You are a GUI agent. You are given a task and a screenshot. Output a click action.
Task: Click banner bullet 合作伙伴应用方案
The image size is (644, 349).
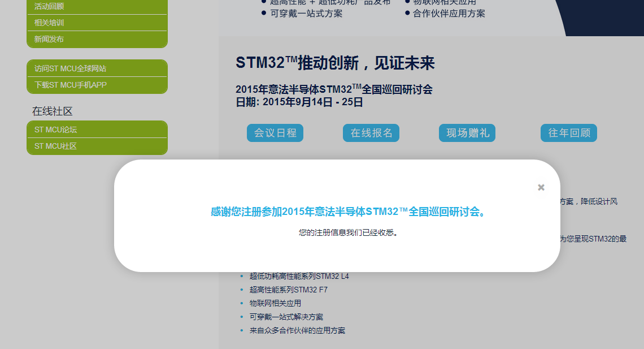(x=449, y=14)
